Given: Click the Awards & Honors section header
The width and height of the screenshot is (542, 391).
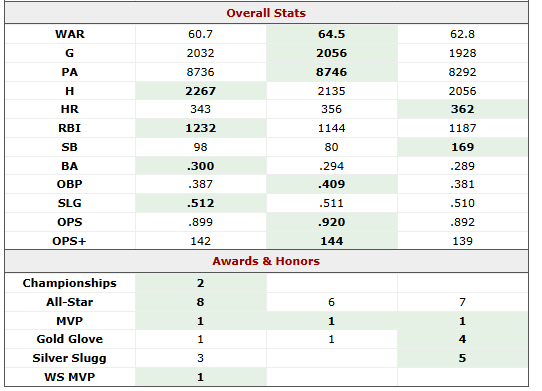Looking at the screenshot, I should click(x=266, y=261).
